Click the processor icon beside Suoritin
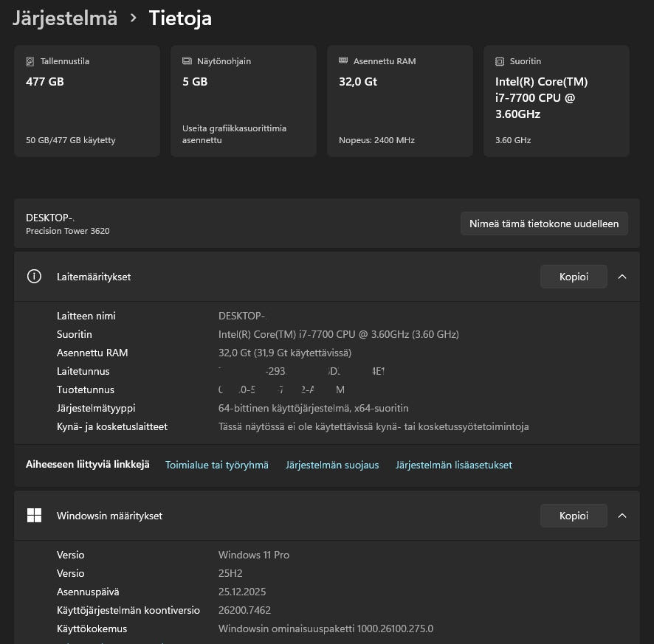 pyautogui.click(x=500, y=61)
